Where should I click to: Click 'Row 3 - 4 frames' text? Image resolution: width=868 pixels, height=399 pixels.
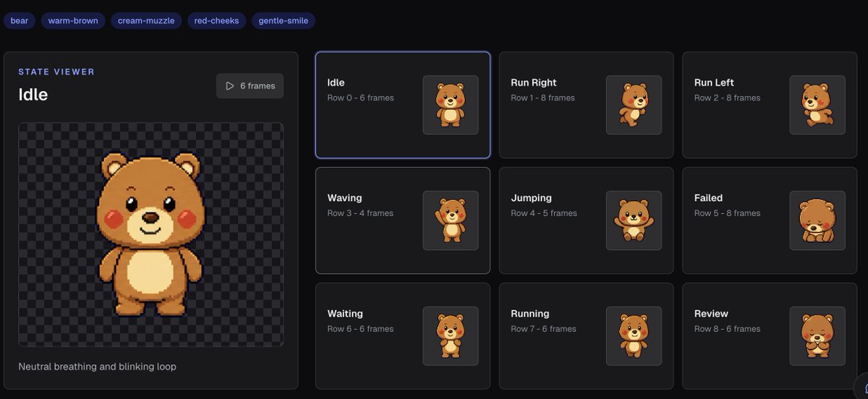click(x=360, y=213)
